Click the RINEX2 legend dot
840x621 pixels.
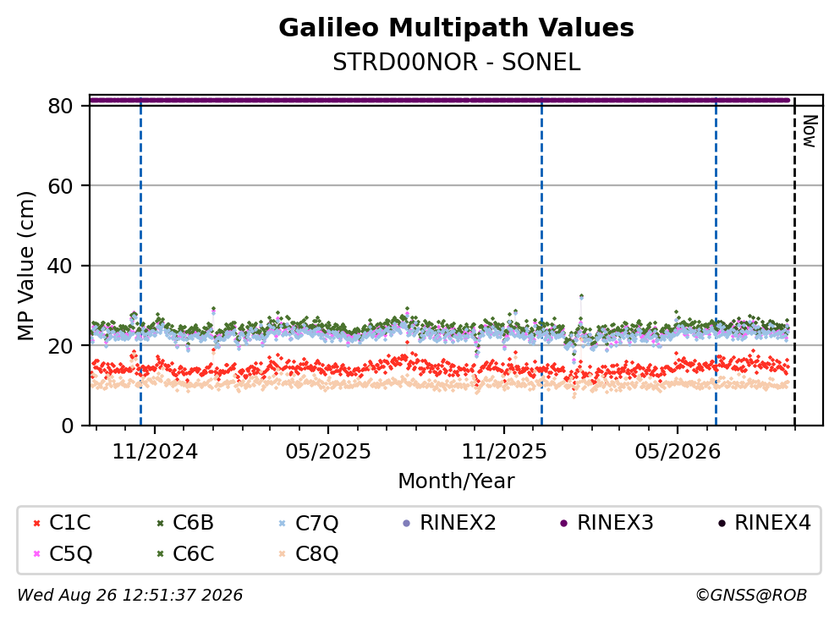[406, 523]
